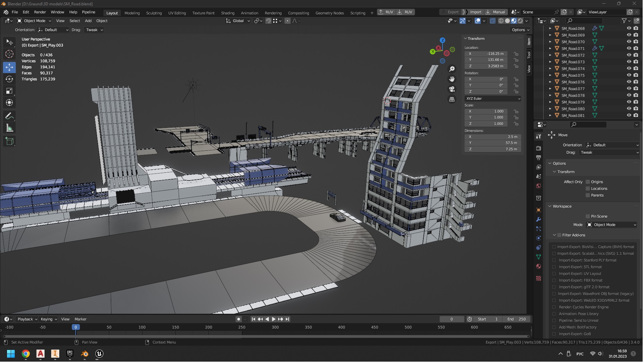Jump to the timeline end frame
The width and height of the screenshot is (644, 363).
[x=288, y=320]
